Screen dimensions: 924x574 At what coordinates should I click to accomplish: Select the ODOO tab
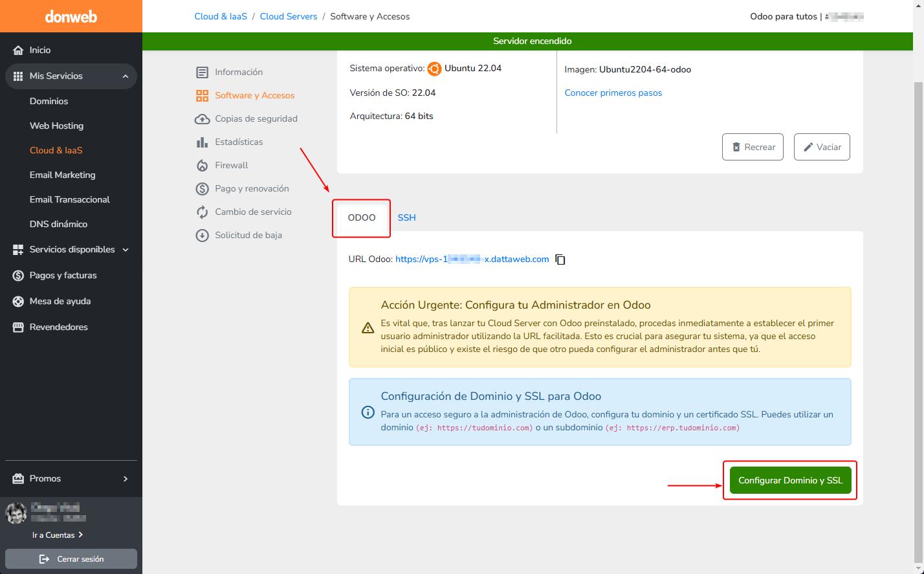pos(362,217)
